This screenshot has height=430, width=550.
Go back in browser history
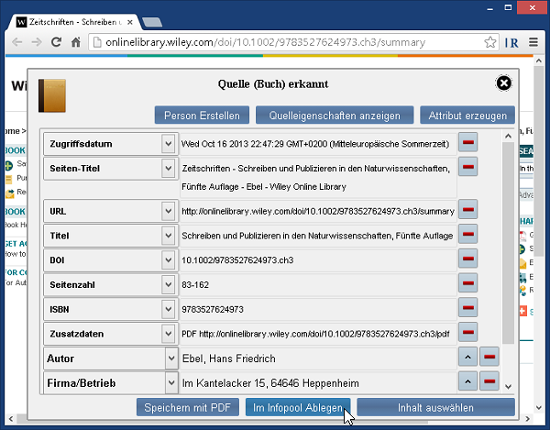click(17, 42)
